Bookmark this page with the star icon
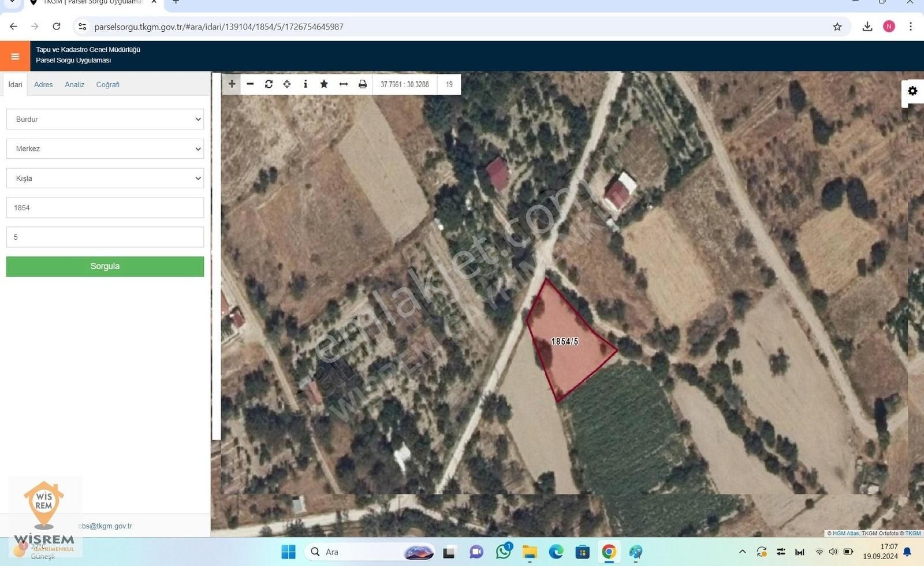Image resolution: width=924 pixels, height=566 pixels. click(x=837, y=27)
